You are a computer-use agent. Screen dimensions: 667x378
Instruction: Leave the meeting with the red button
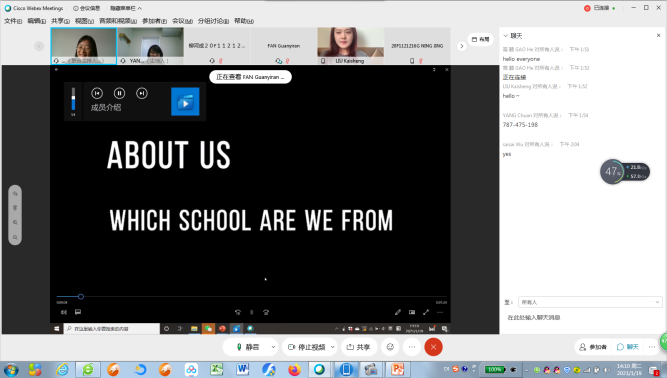[433, 347]
